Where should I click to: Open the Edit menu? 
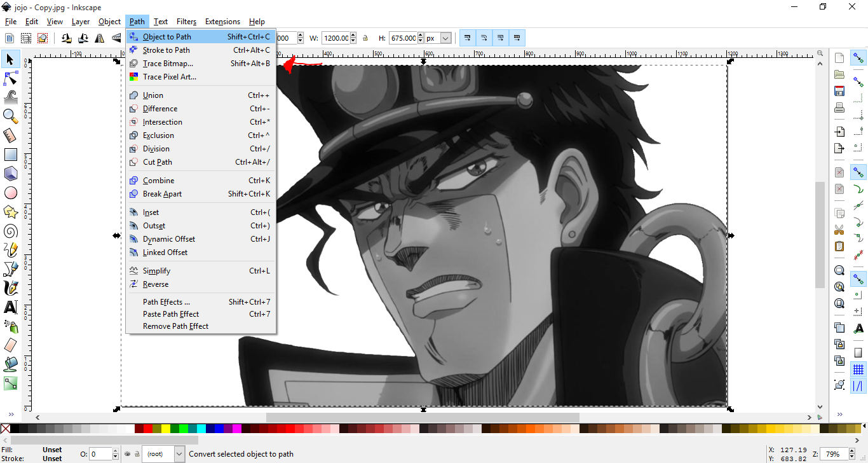(x=32, y=22)
